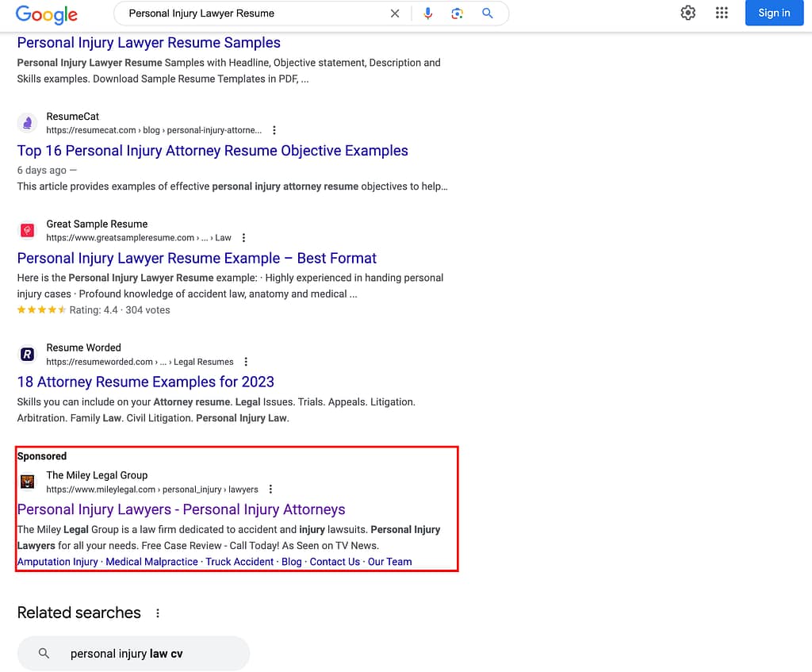Screen dimensions: 812x672
Task: Click the ResumeCat favicon
Action: (x=28, y=123)
